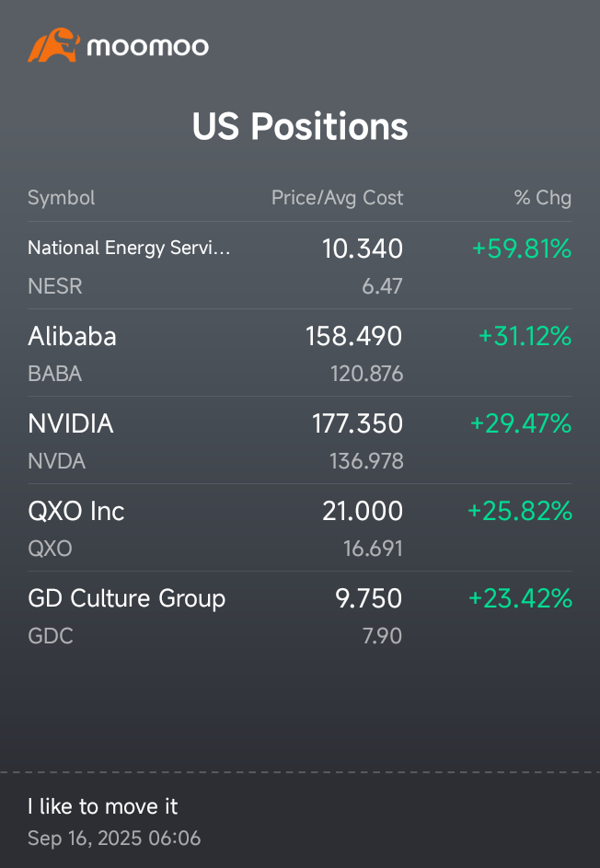
Task: Click NESR's +59.81% change value
Action: point(522,249)
